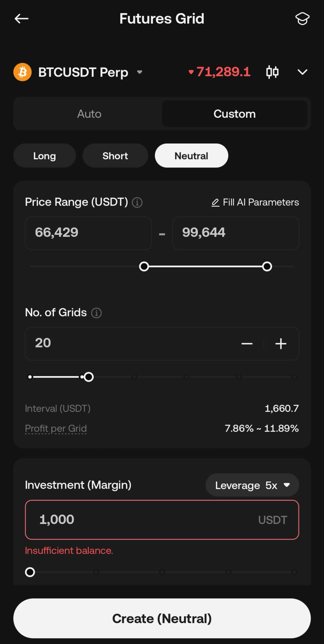Expand the chevron beside the chart icon
The image size is (324, 644).
[302, 72]
